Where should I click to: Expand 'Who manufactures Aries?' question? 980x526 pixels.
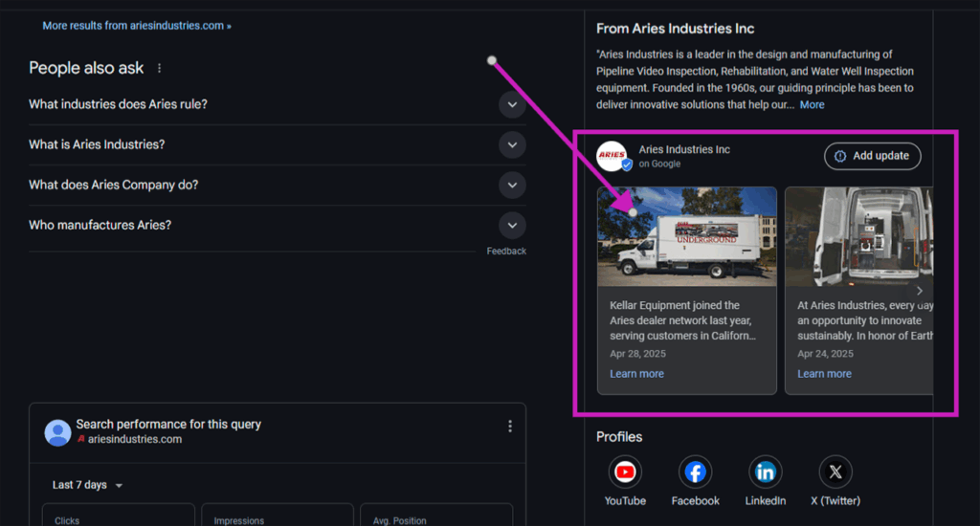[512, 226]
